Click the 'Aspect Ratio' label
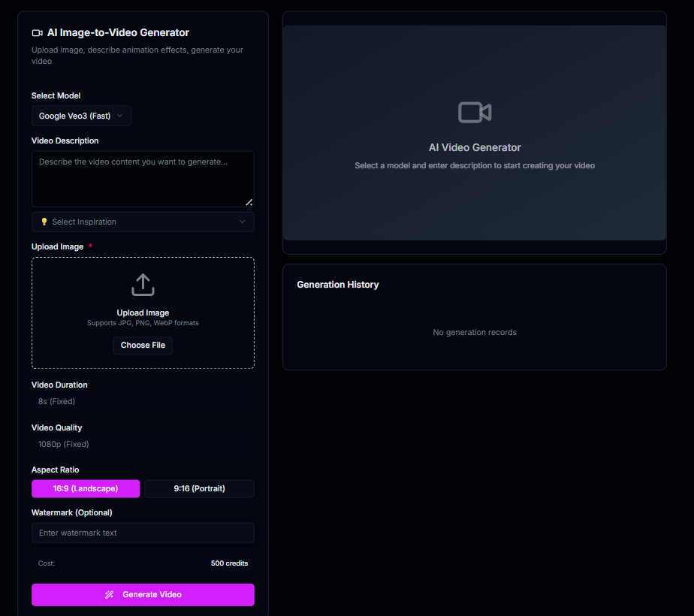 (56, 470)
